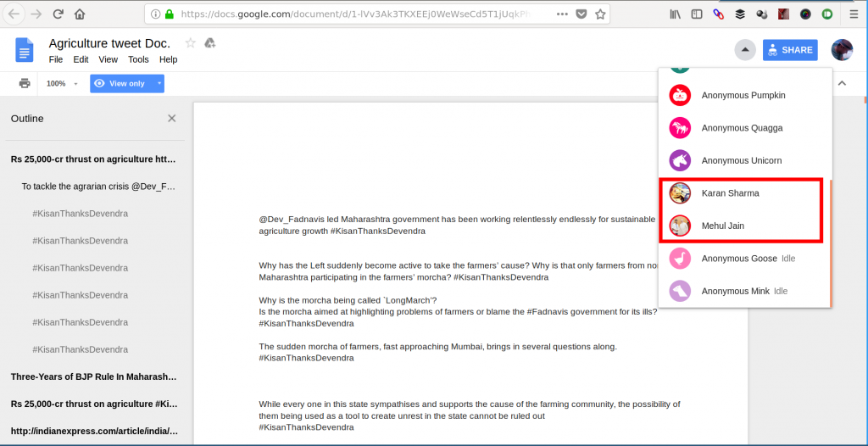
Task: Open the 100% zoom dropdown
Action: click(x=61, y=84)
